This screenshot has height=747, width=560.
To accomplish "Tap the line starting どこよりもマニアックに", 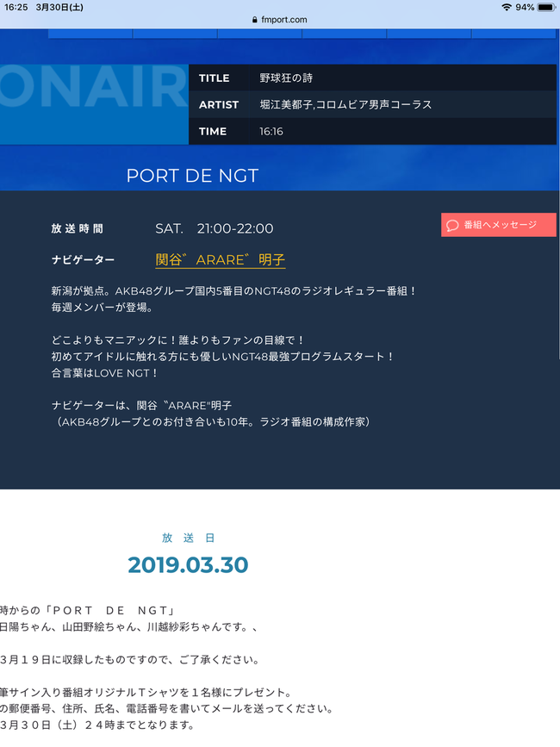I will [178, 340].
